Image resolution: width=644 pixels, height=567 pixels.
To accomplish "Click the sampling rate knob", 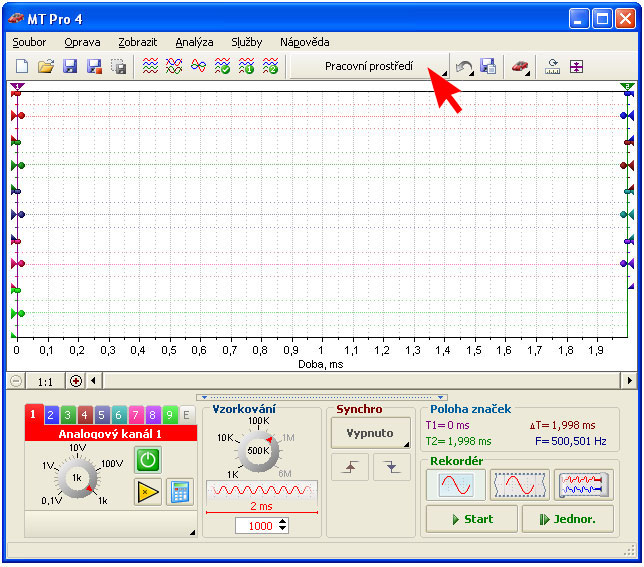I will pos(258,450).
